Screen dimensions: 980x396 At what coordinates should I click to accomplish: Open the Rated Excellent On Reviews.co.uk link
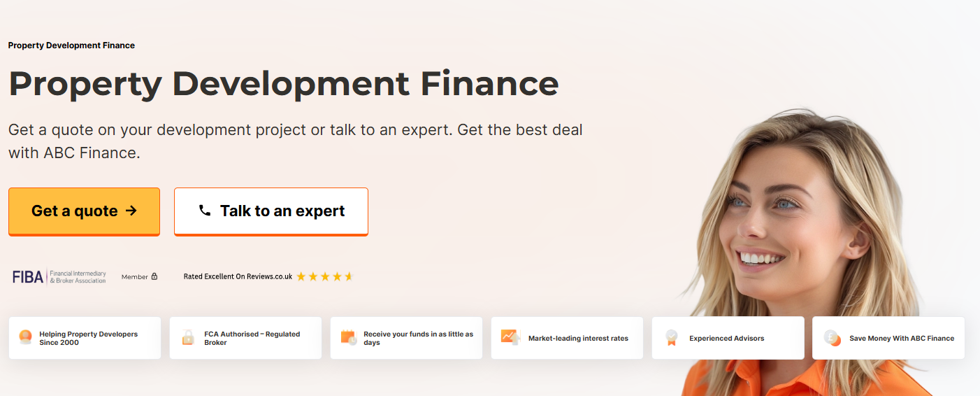point(238,276)
